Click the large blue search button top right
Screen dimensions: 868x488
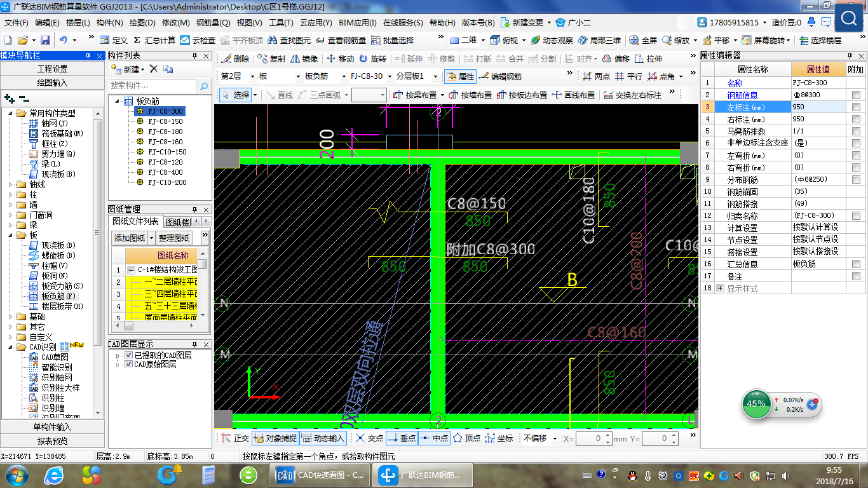tap(849, 18)
